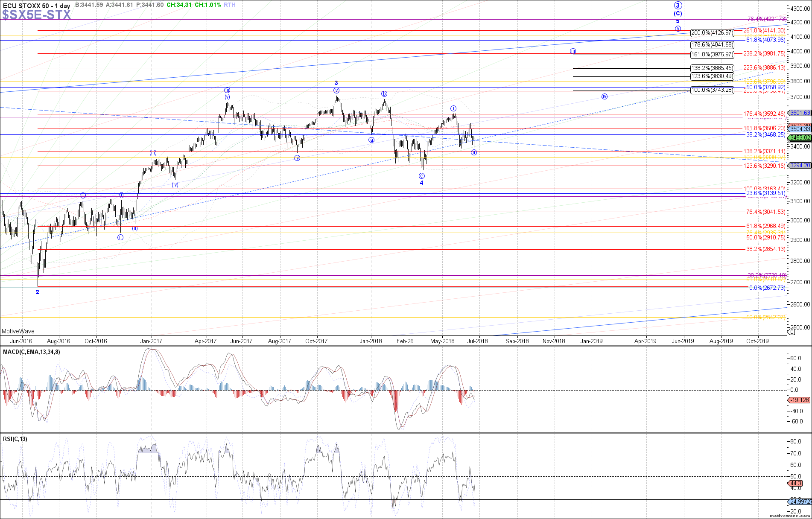
Task: Select the 4300.00 price axis value
Action: [x=800, y=9]
